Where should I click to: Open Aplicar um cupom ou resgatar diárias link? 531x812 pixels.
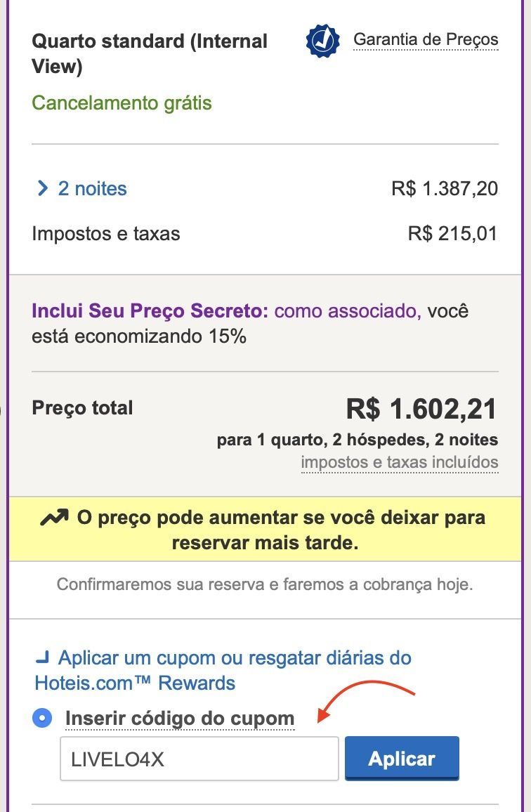point(223,671)
